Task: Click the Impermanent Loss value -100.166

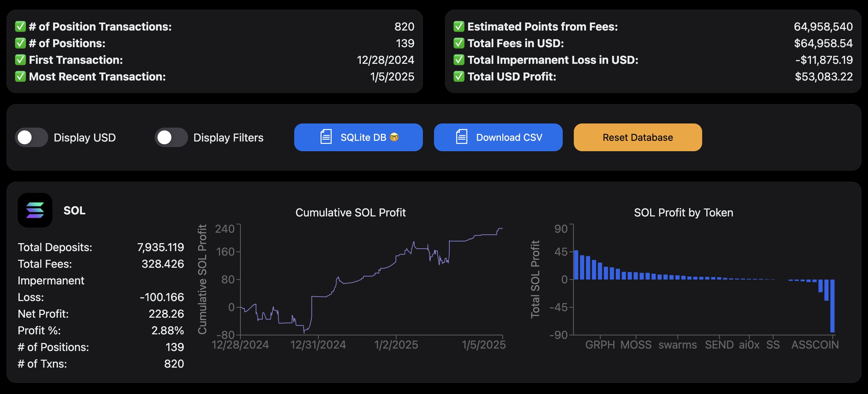Action: pyautogui.click(x=162, y=297)
